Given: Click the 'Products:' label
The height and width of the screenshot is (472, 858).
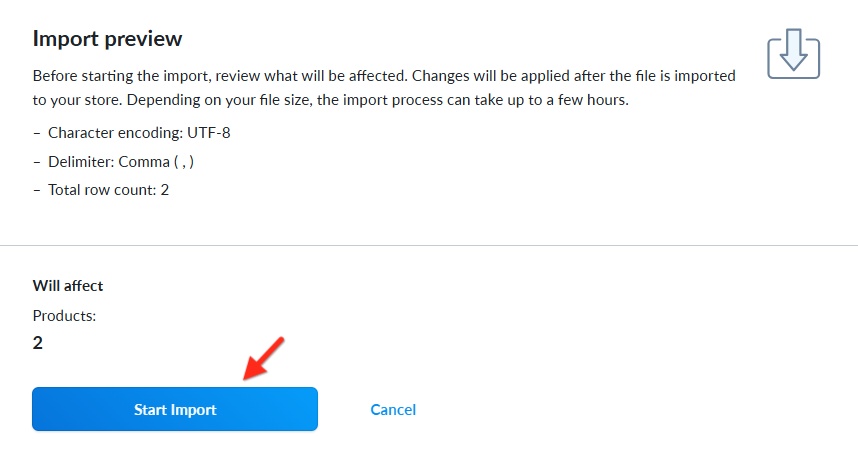Looking at the screenshot, I should point(65,316).
